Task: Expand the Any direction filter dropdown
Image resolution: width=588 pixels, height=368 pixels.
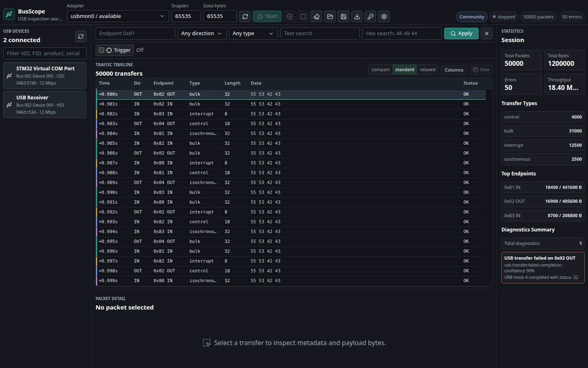Action: 202,34
